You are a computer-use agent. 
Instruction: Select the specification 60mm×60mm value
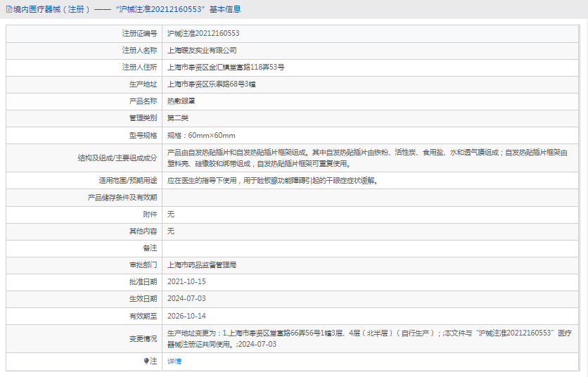tap(201, 135)
